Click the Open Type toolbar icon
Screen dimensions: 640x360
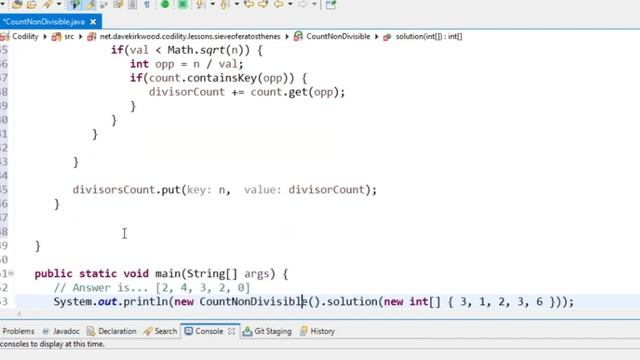click(x=17, y=4)
